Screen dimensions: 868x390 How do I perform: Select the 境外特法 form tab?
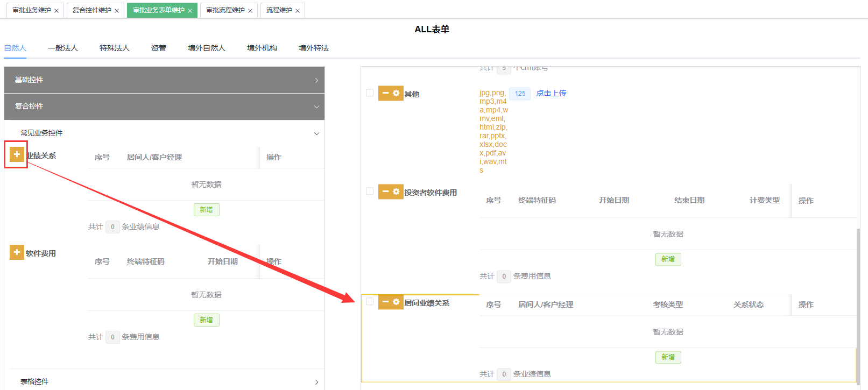[314, 48]
